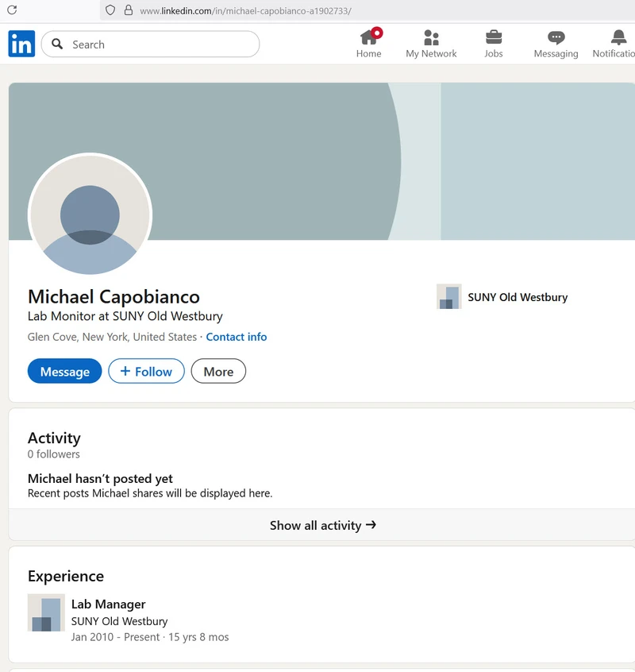Click the location Glen Cove, New York text

pyautogui.click(x=112, y=337)
